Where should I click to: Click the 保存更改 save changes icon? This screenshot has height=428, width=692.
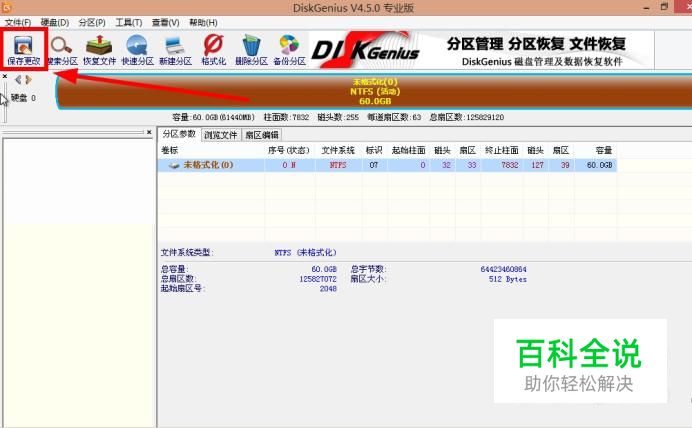(23, 50)
